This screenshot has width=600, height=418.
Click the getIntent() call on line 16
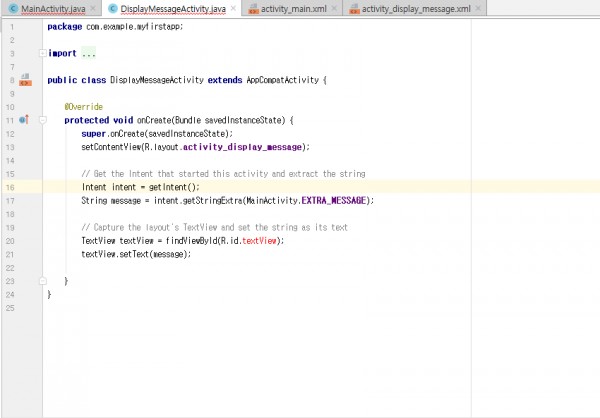pos(173,187)
